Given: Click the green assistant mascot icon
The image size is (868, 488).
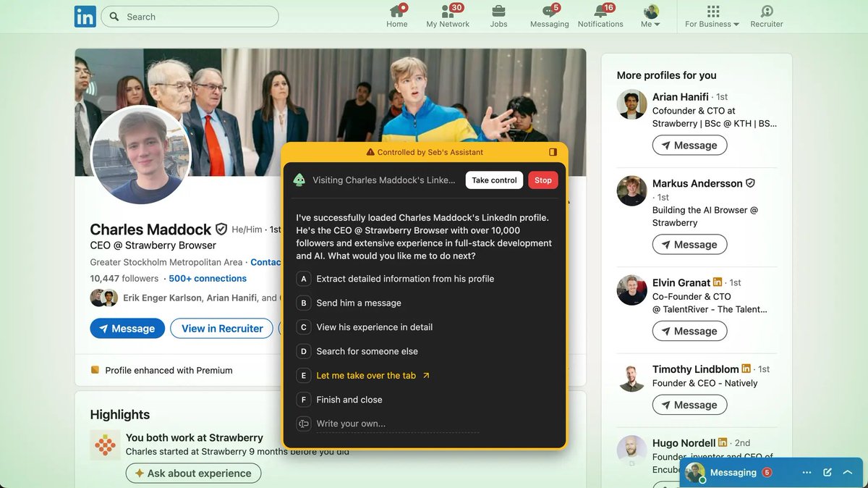Looking at the screenshot, I should 299,180.
